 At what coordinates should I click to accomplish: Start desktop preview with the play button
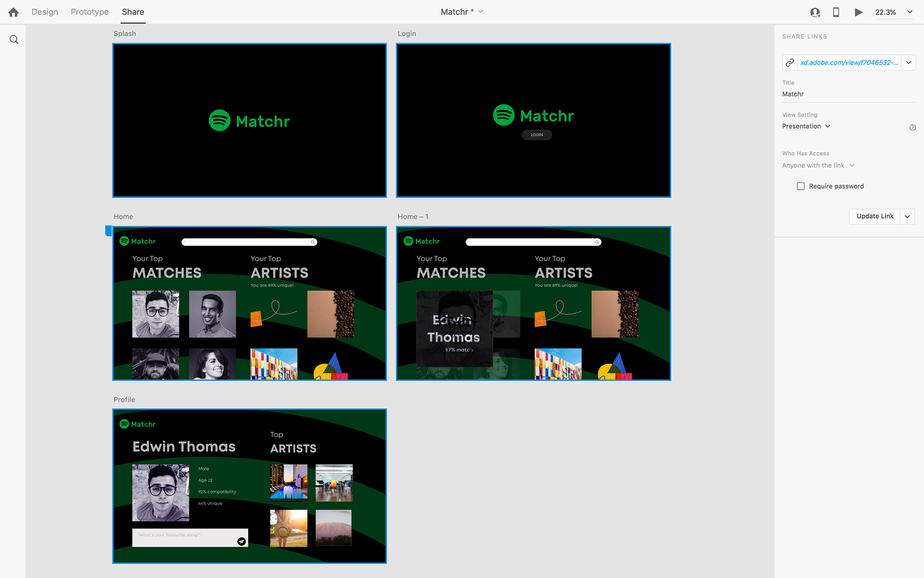(x=858, y=12)
